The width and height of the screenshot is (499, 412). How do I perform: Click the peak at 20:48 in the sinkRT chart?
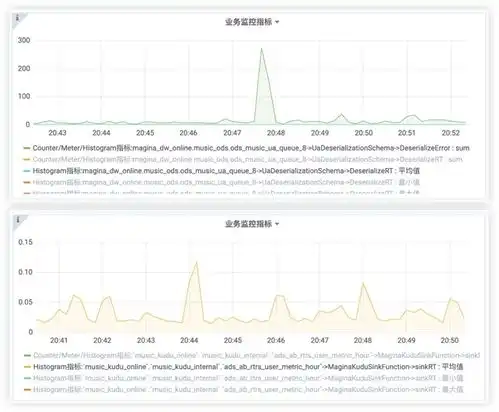[363, 283]
